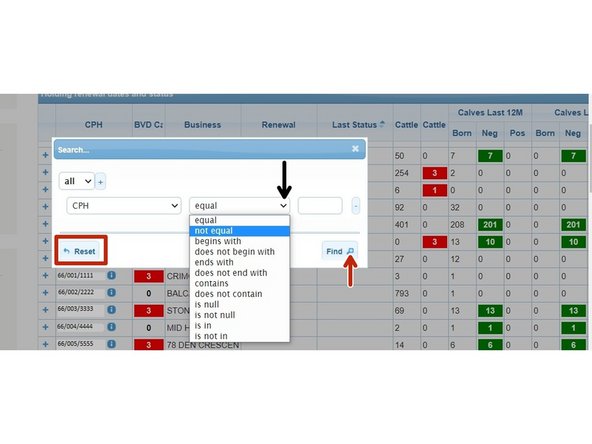Add a search rule with the plus button

pos(100,182)
